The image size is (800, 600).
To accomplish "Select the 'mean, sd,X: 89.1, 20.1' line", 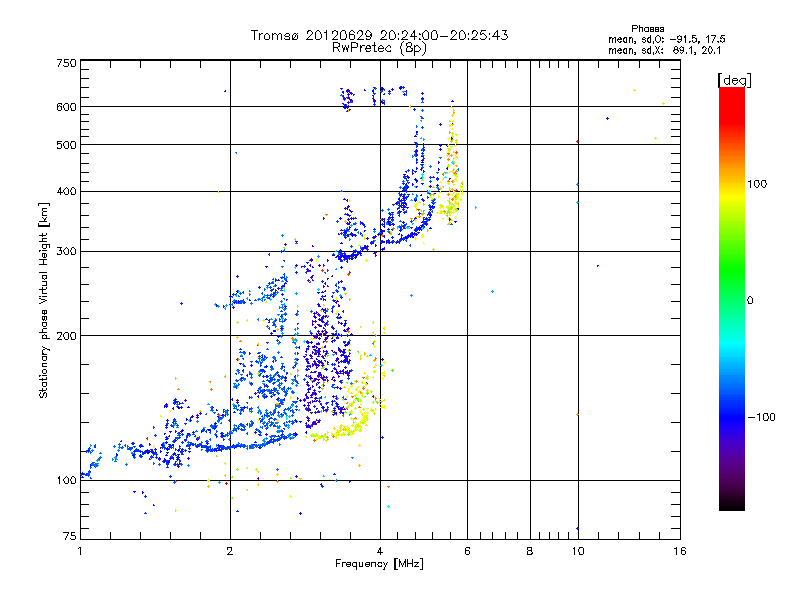I will click(x=664, y=50).
